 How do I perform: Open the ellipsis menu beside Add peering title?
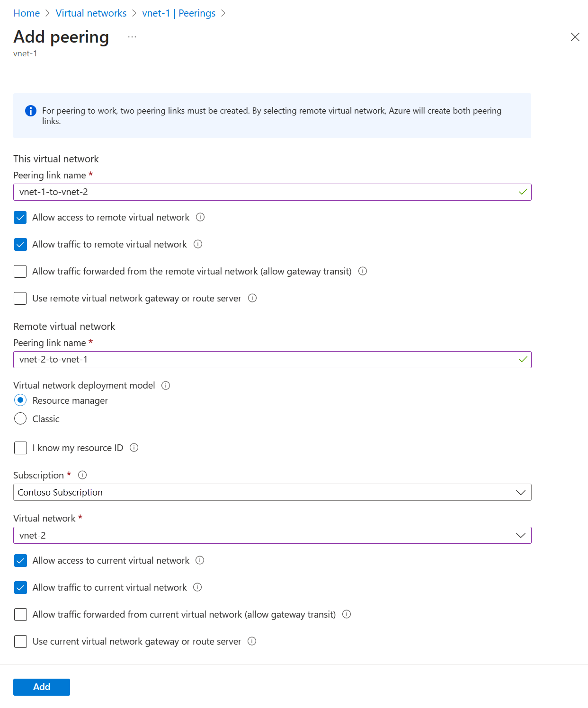tap(132, 36)
